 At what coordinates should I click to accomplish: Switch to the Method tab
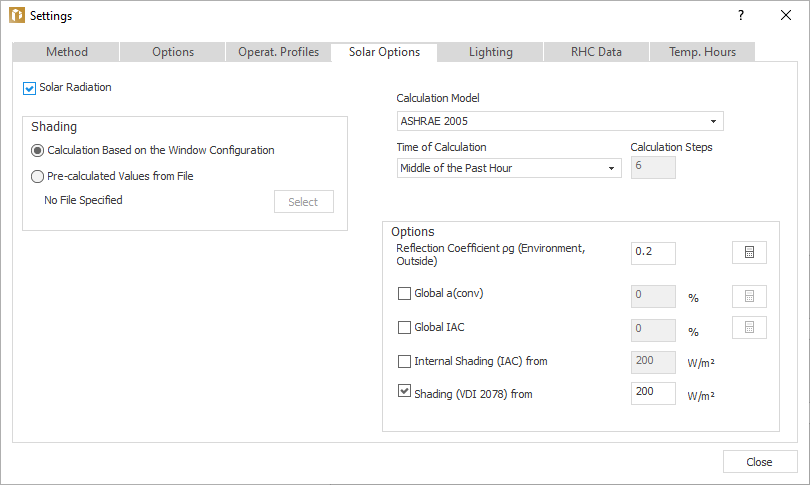[x=67, y=52]
